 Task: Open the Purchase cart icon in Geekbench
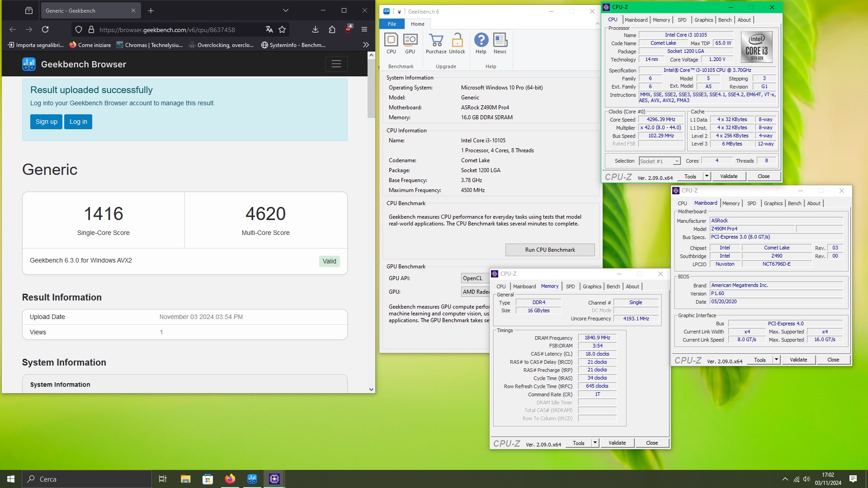(x=436, y=43)
